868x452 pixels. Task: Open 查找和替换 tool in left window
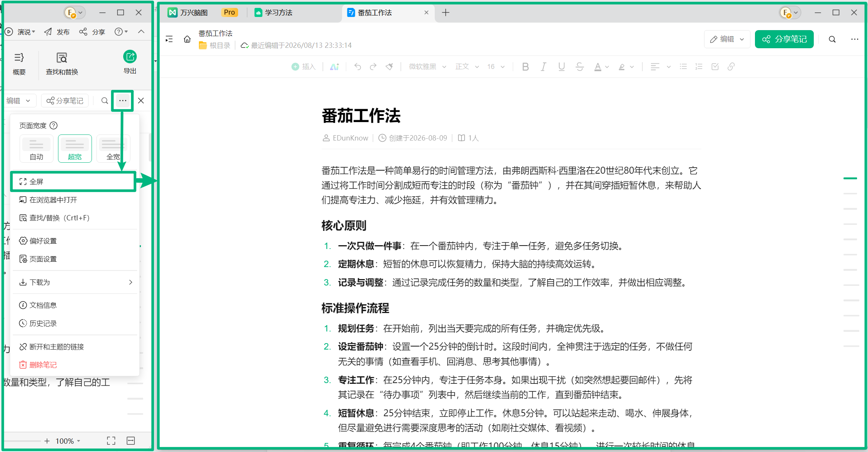click(62, 64)
